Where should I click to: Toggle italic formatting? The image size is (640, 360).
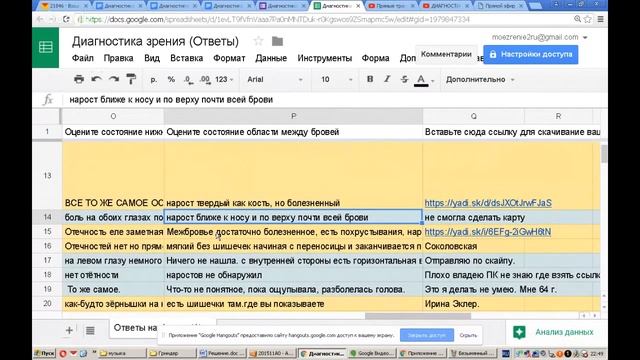[x=387, y=79]
